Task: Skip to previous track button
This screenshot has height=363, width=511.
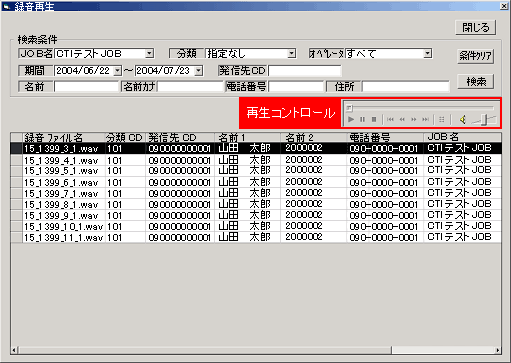Action: pos(391,119)
